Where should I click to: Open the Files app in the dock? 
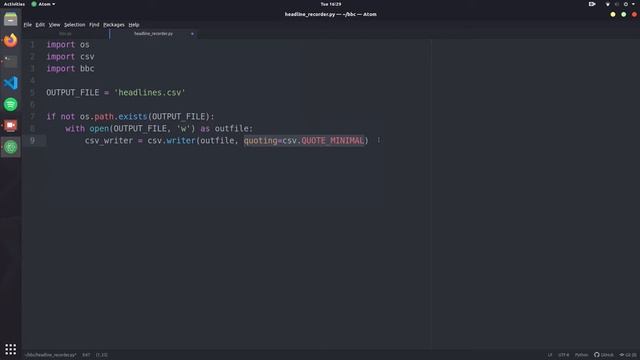click(x=11, y=19)
